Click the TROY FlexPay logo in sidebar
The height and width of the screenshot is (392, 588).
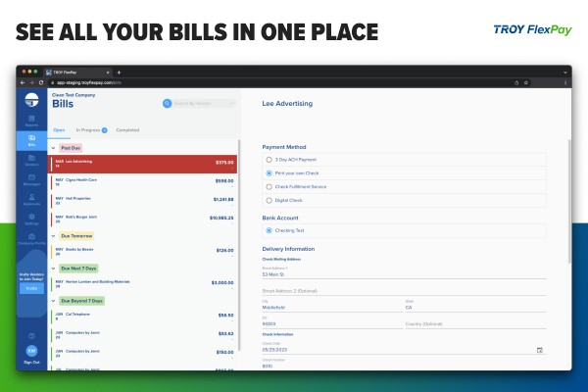(31, 100)
